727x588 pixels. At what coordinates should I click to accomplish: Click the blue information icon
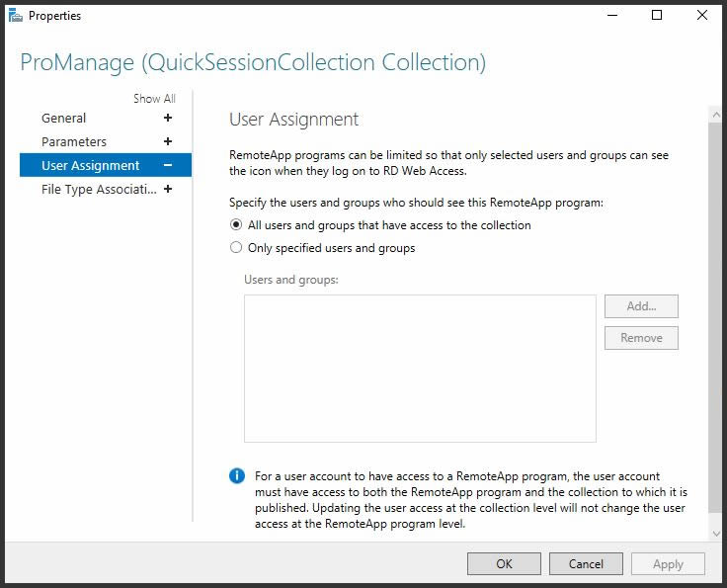click(236, 475)
